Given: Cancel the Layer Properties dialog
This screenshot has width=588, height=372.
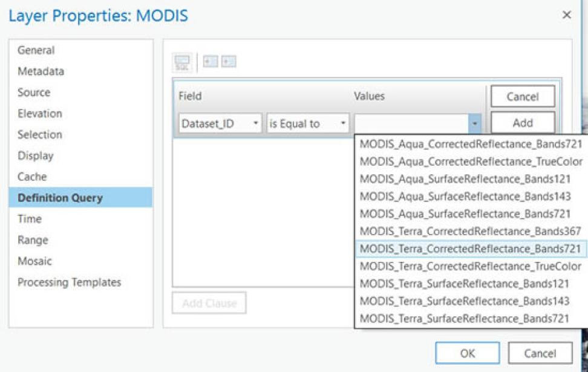Looking at the screenshot, I should pyautogui.click(x=540, y=353).
